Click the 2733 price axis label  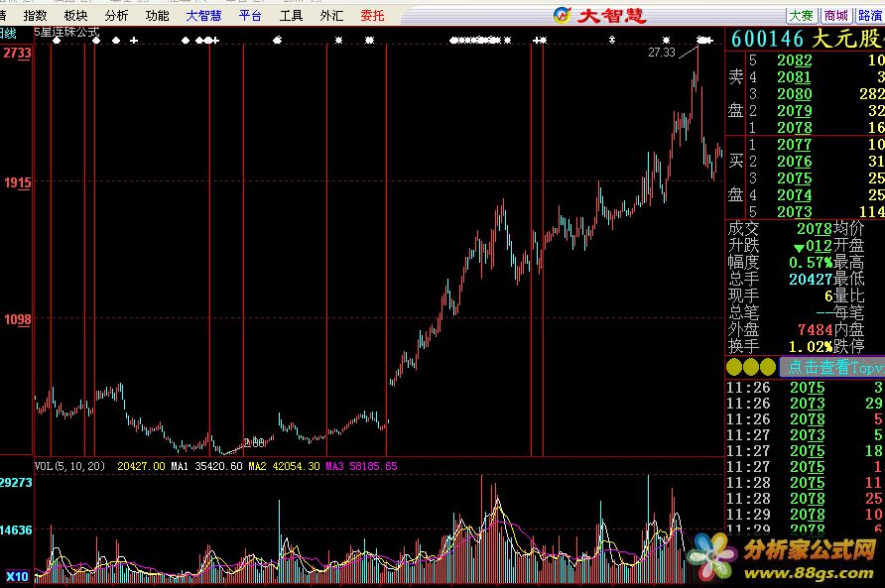tap(18, 53)
